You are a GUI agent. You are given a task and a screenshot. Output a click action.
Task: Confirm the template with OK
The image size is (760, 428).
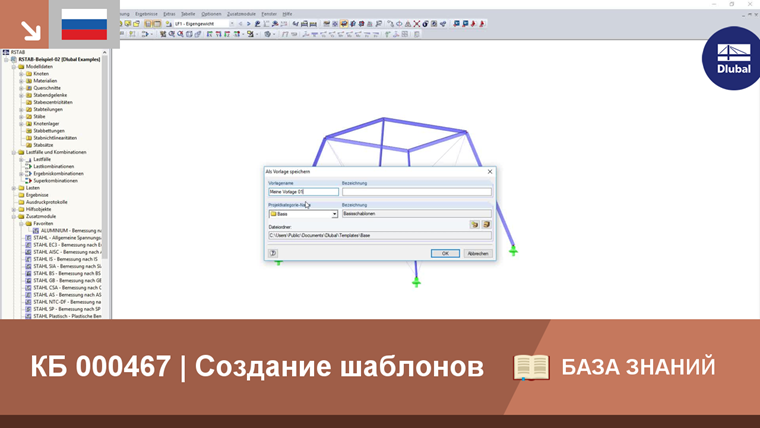(x=445, y=254)
